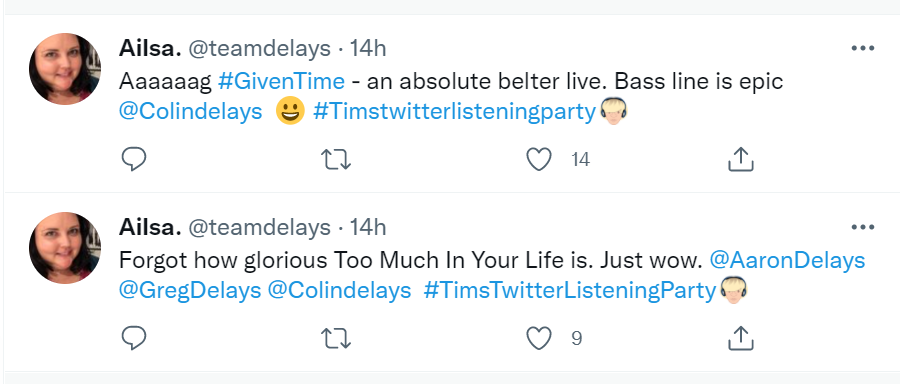Screen dimensions: 900x384
Task: Retweet the Too Much In Your Life tweet
Action: (336, 339)
